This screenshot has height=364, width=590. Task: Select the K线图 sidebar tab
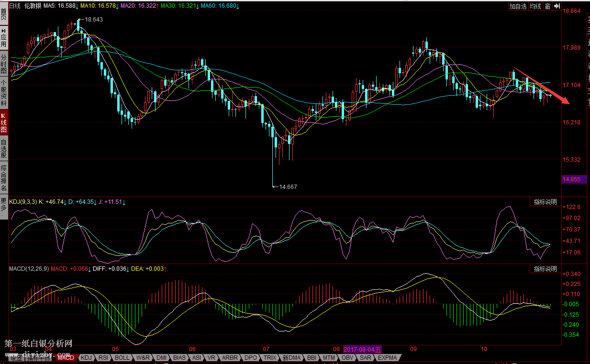[x=4, y=122]
